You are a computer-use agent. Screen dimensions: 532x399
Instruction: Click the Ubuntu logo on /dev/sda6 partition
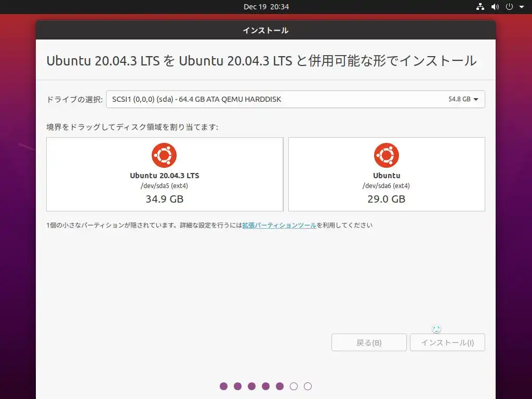point(387,155)
